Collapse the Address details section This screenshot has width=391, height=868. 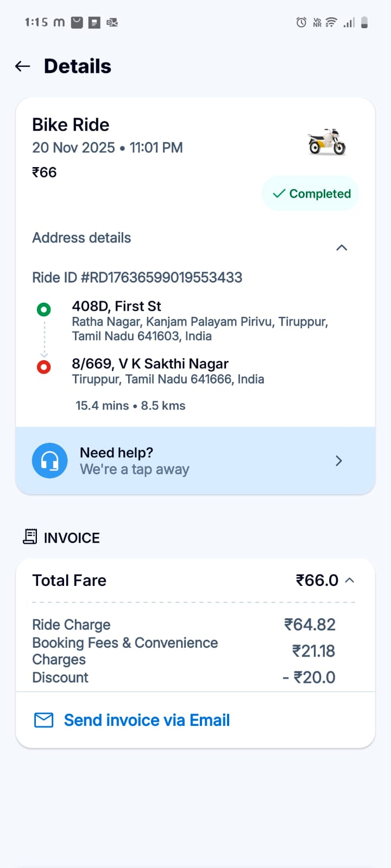[x=342, y=247]
